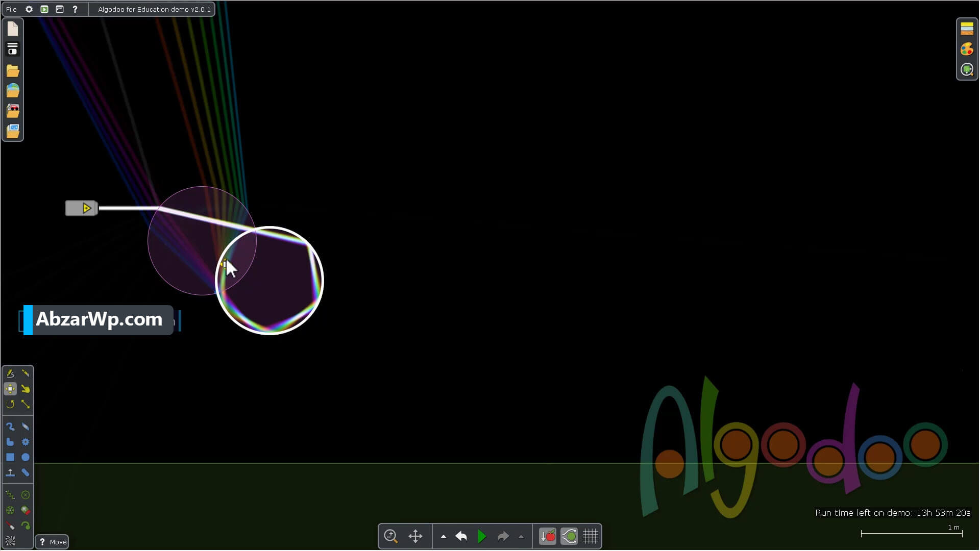Start the simulation with Play

[x=482, y=536]
